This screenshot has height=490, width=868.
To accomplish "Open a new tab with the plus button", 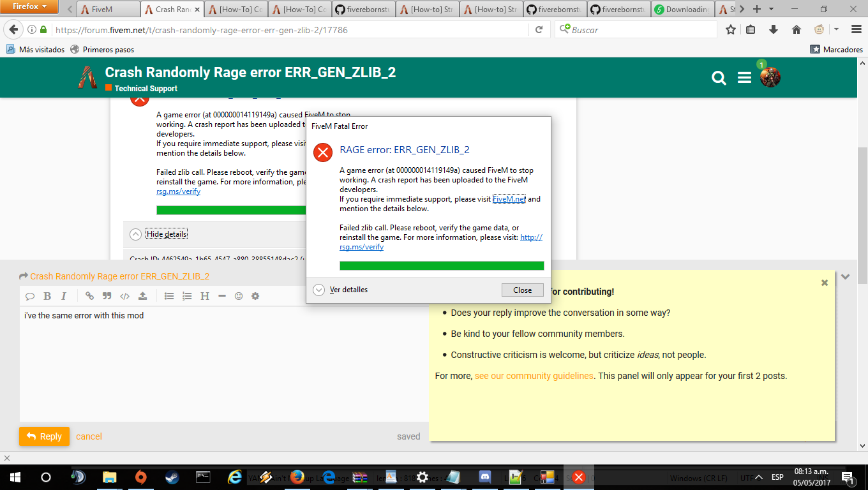I will [x=756, y=9].
